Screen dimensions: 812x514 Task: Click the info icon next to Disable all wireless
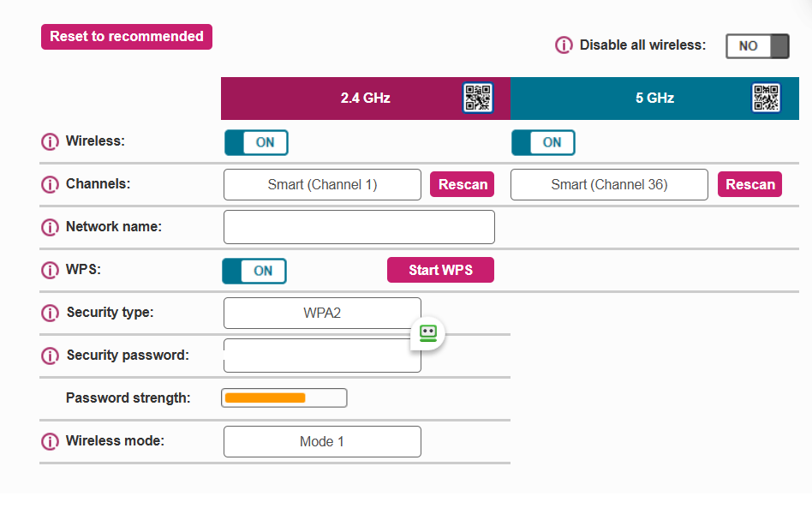click(x=564, y=45)
